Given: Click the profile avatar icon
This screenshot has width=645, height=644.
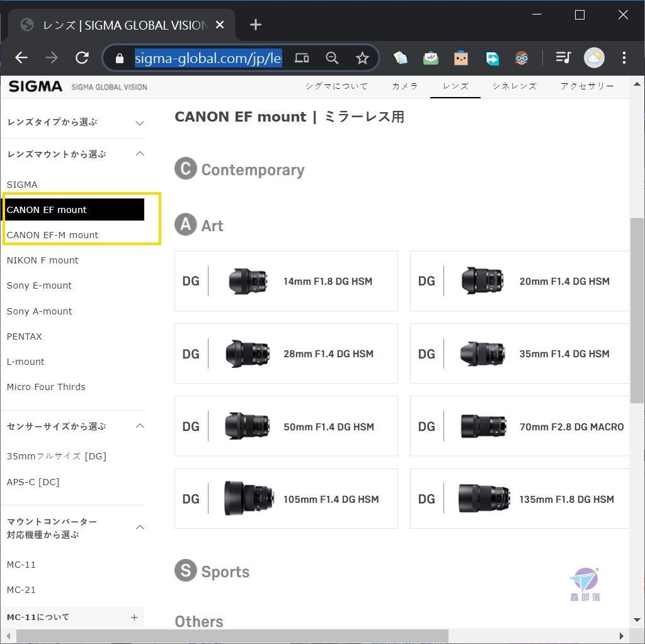Looking at the screenshot, I should (594, 57).
